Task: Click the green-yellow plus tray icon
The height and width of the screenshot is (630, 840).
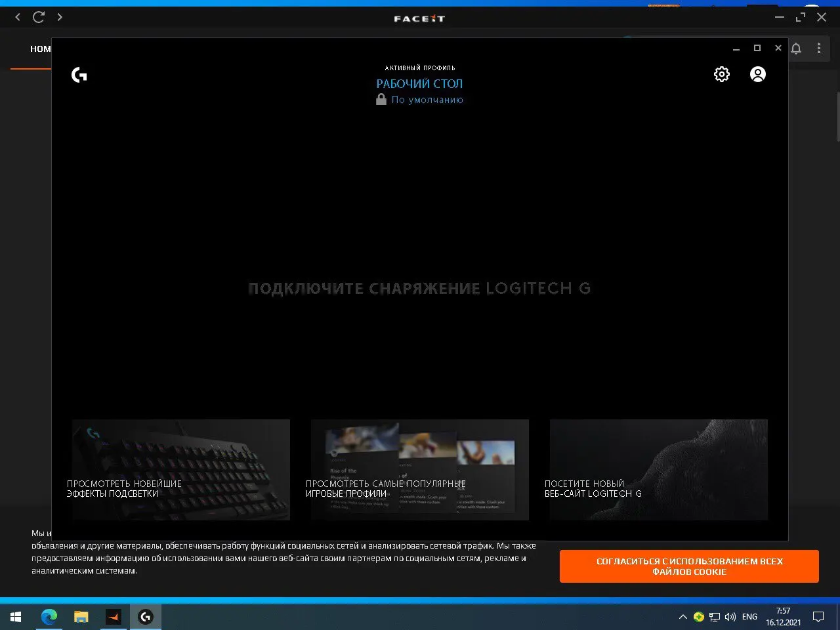Action: click(x=699, y=617)
